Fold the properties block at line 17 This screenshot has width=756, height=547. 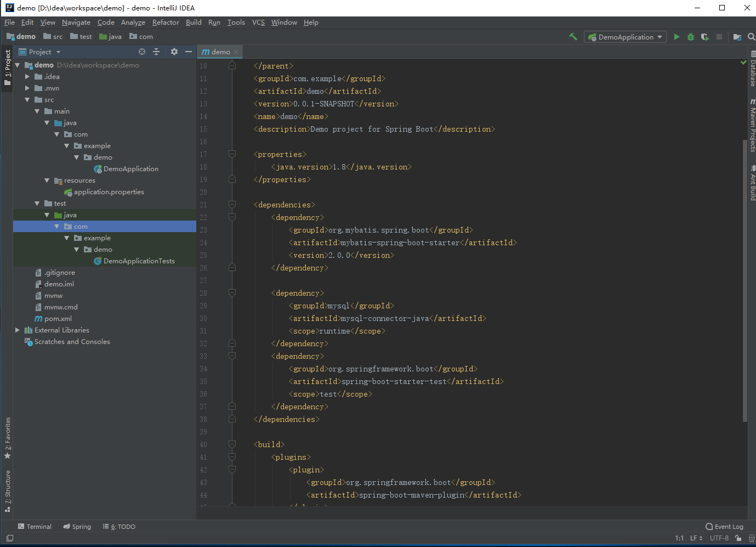232,154
